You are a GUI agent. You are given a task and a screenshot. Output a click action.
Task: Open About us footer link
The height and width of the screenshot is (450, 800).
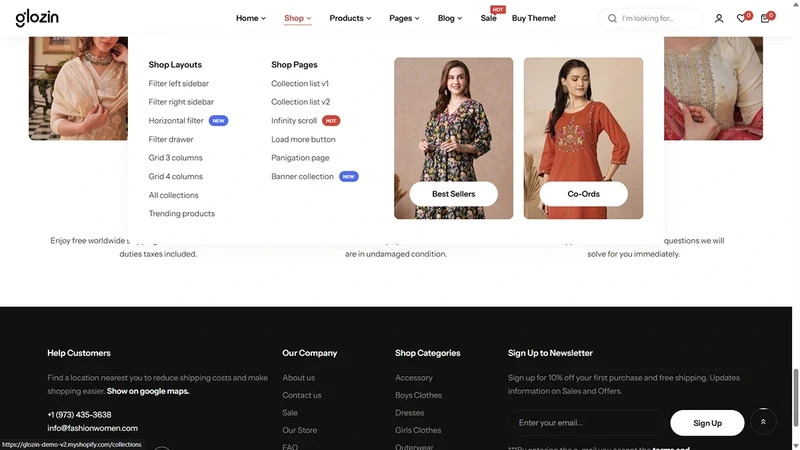click(x=298, y=378)
